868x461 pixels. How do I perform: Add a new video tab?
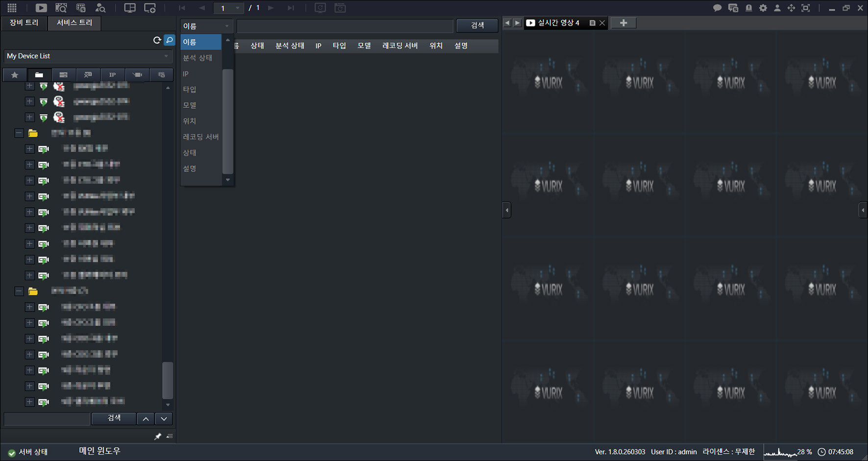(x=624, y=23)
